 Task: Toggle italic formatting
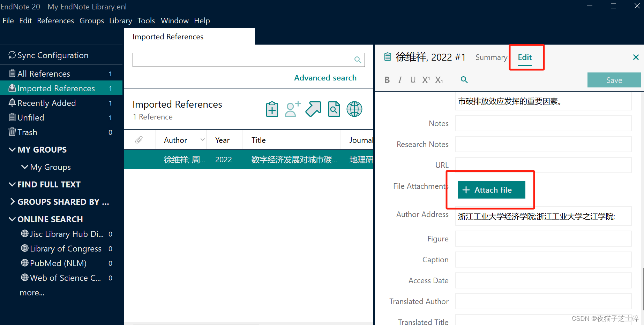[x=400, y=80]
